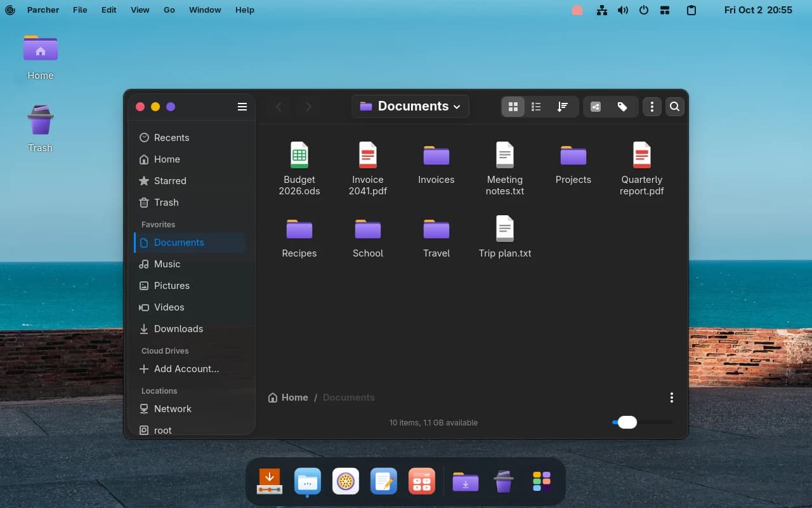This screenshot has height=508, width=812.
Task: Select the Invoices folder
Action: click(436, 164)
